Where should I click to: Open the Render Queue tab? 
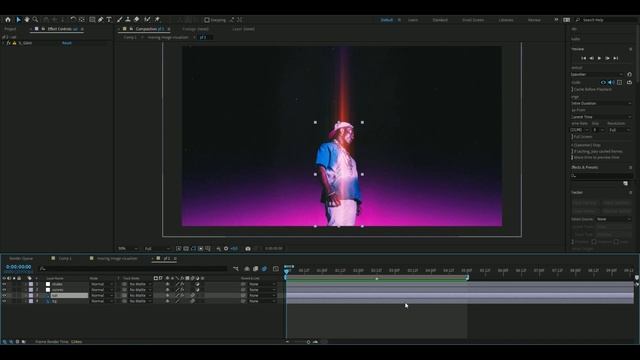point(21,258)
